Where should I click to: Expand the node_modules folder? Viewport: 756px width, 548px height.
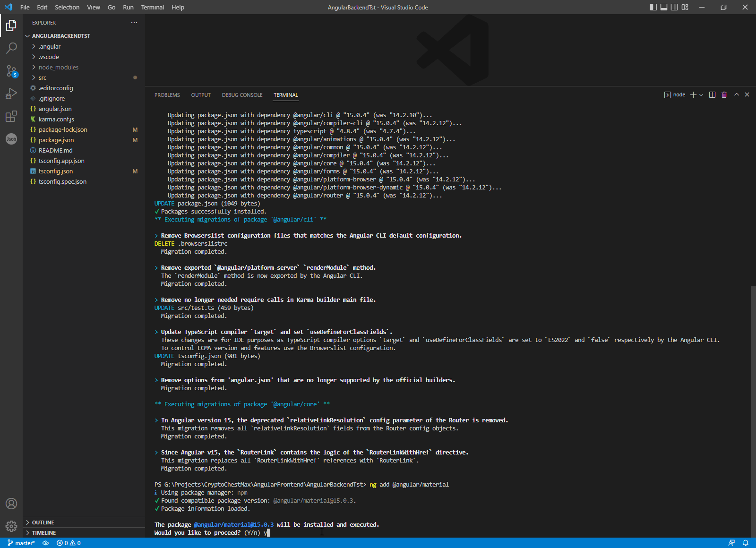coord(58,67)
